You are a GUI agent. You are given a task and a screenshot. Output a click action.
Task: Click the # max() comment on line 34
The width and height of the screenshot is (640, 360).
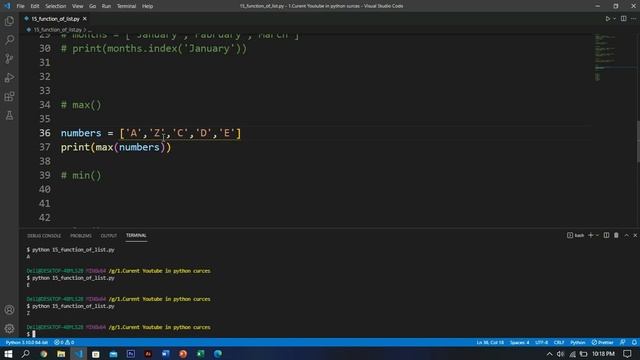click(81, 105)
